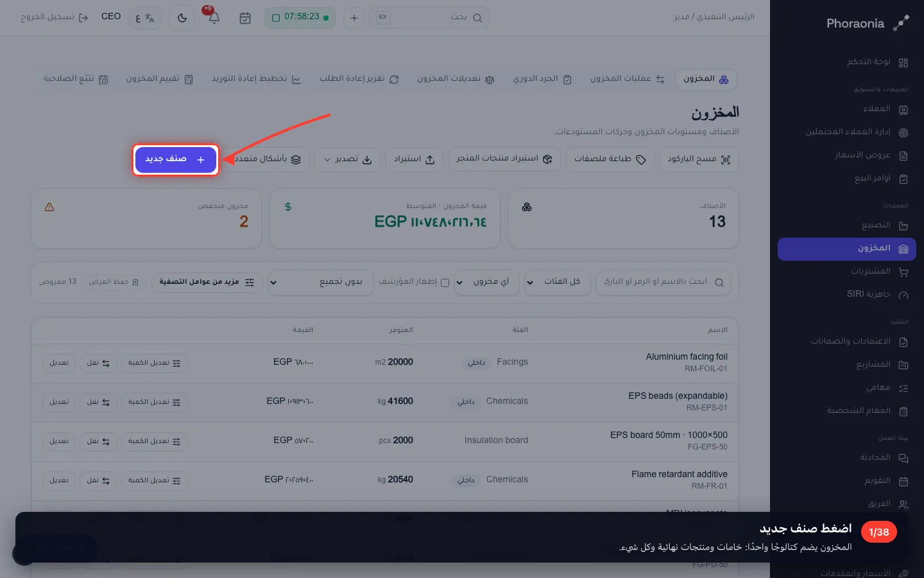Open the مسح الباركود barcode scanner
The height and width of the screenshot is (578, 924).
coord(699,159)
